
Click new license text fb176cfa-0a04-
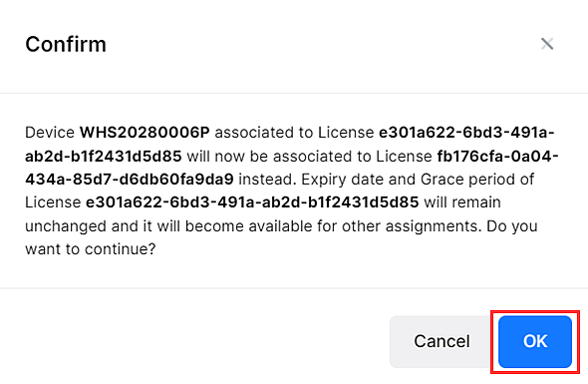[x=497, y=157]
